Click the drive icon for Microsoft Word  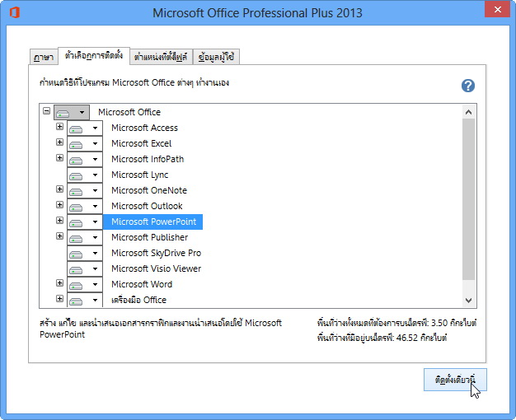pos(77,286)
